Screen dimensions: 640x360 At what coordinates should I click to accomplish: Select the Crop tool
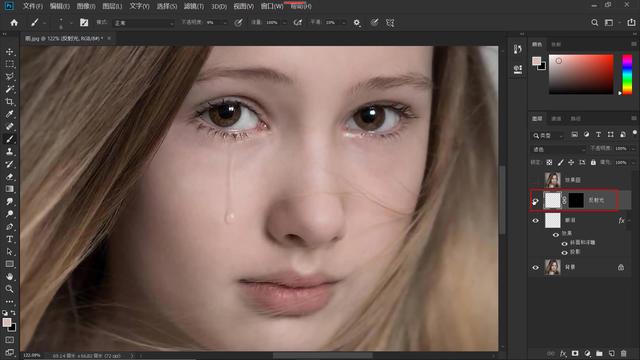[x=9, y=102]
